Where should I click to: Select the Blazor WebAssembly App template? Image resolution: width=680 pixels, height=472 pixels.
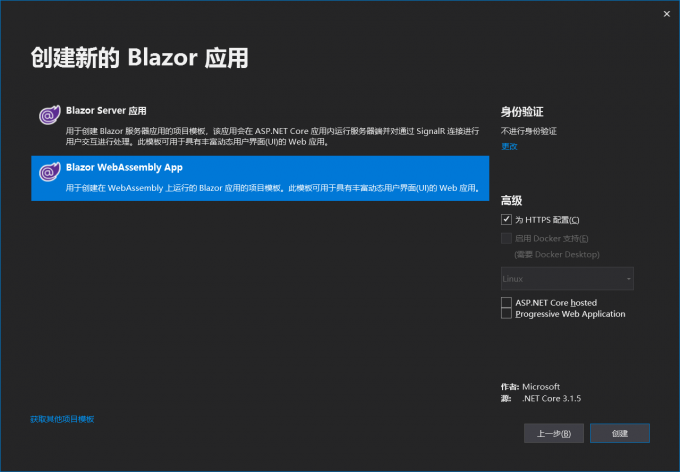click(260, 178)
